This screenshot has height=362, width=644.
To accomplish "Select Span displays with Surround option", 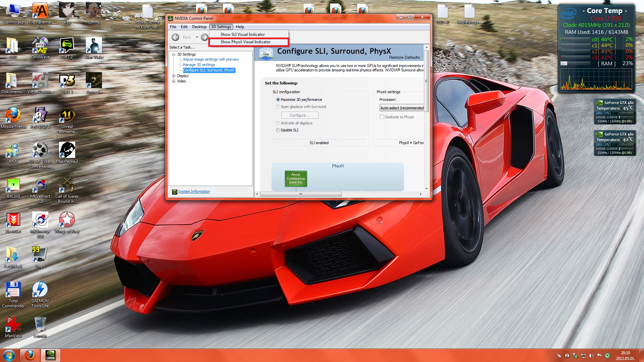I will pos(278,107).
